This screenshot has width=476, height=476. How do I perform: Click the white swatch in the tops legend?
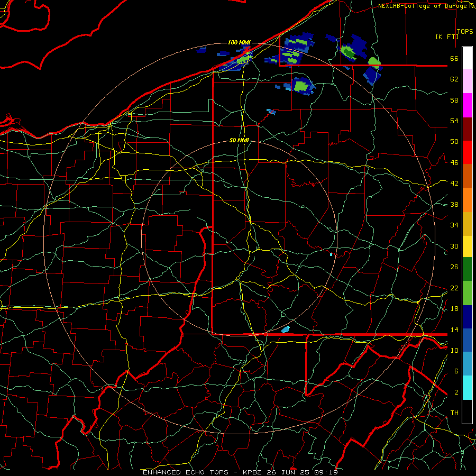[467, 58]
